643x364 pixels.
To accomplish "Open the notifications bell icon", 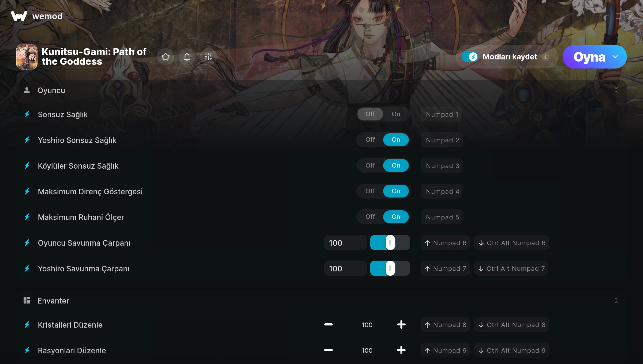I will [x=187, y=57].
